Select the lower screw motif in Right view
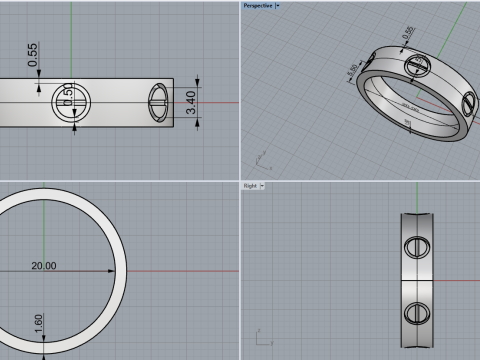 coord(417,313)
